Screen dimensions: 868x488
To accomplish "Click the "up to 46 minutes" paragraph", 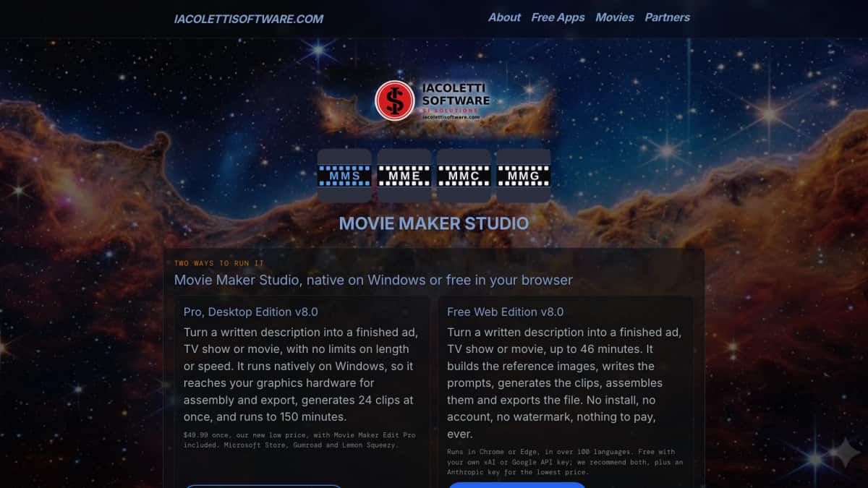I will point(564,383).
